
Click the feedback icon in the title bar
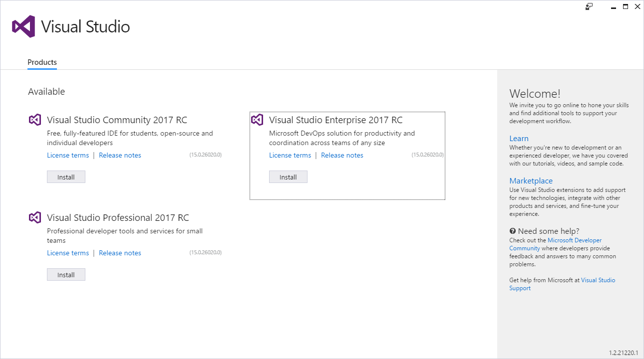(589, 6)
